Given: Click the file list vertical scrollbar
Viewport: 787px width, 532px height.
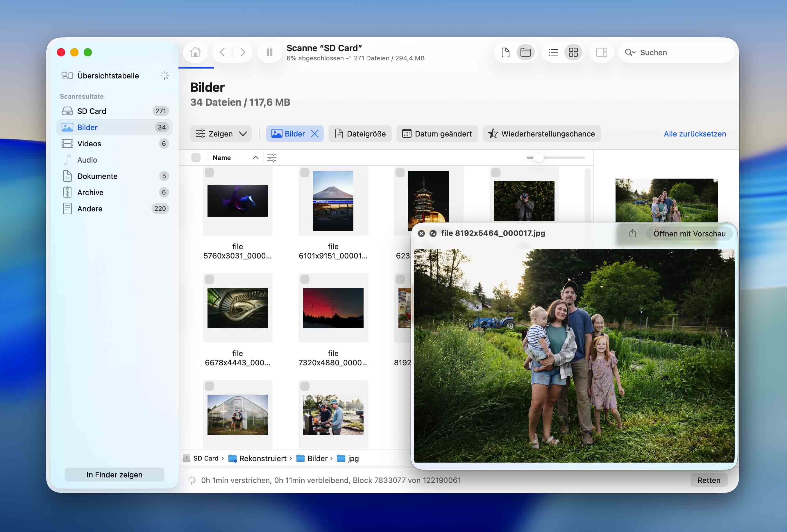Looking at the screenshot, I should click(588, 195).
